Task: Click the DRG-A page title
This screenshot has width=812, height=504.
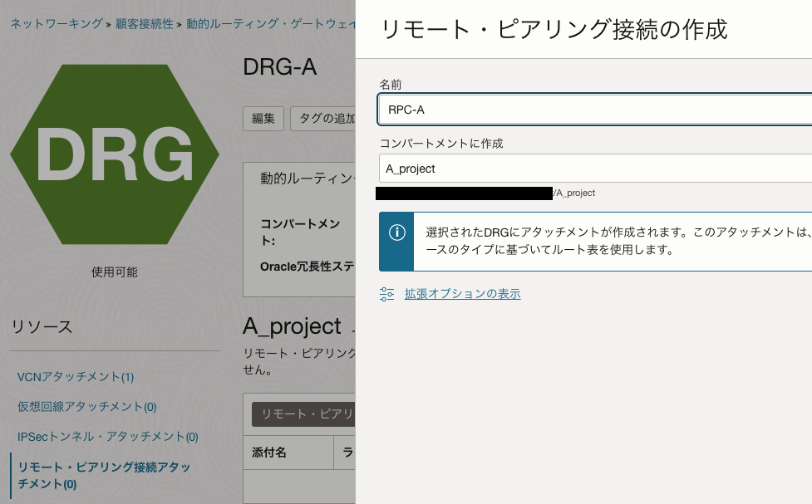Action: [279, 67]
